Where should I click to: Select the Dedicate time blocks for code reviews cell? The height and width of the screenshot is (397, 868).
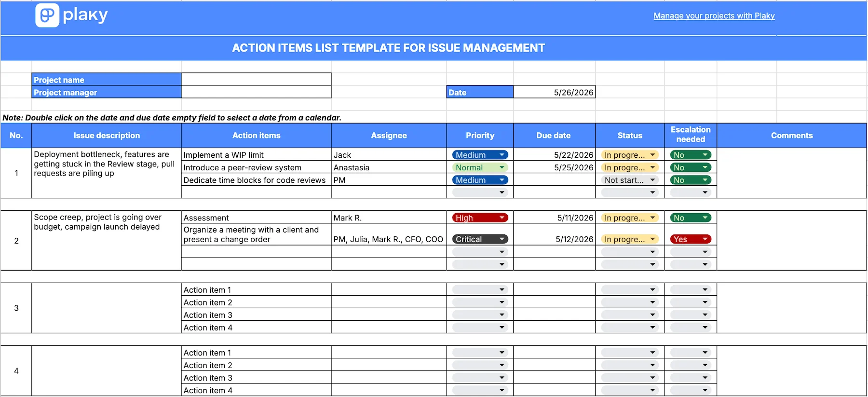pyautogui.click(x=256, y=180)
